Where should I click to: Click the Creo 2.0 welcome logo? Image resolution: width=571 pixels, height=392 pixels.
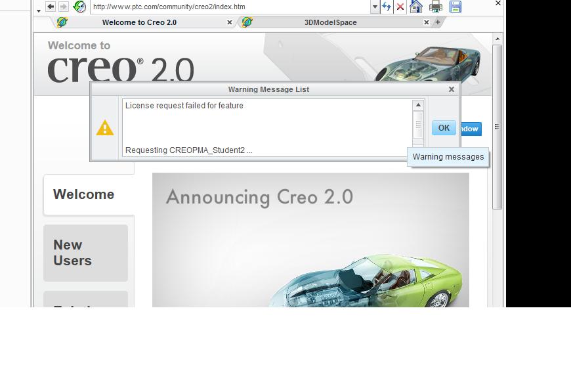click(121, 62)
